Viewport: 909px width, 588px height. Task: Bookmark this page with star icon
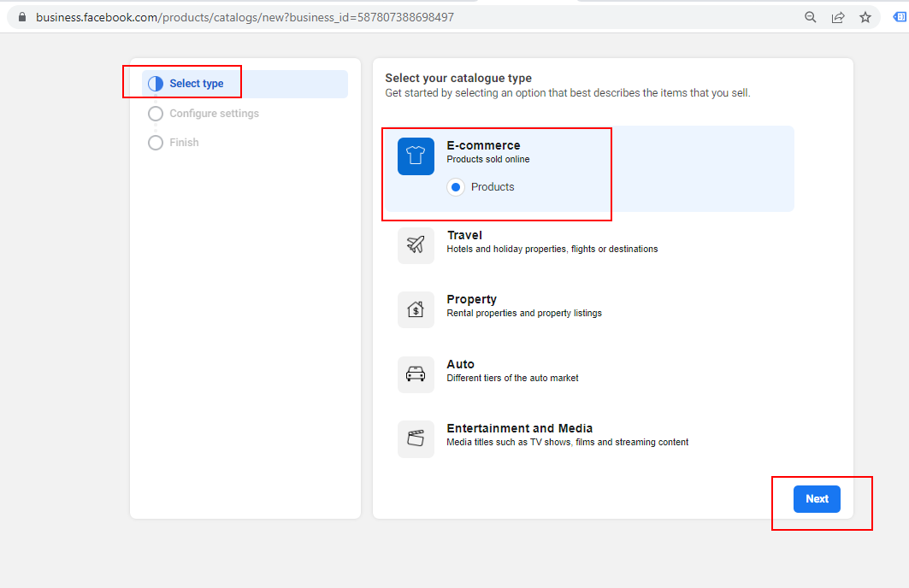865,17
